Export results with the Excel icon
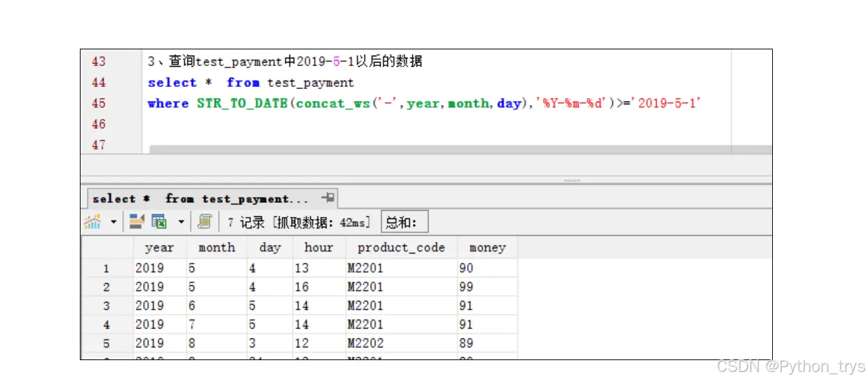 click(159, 222)
